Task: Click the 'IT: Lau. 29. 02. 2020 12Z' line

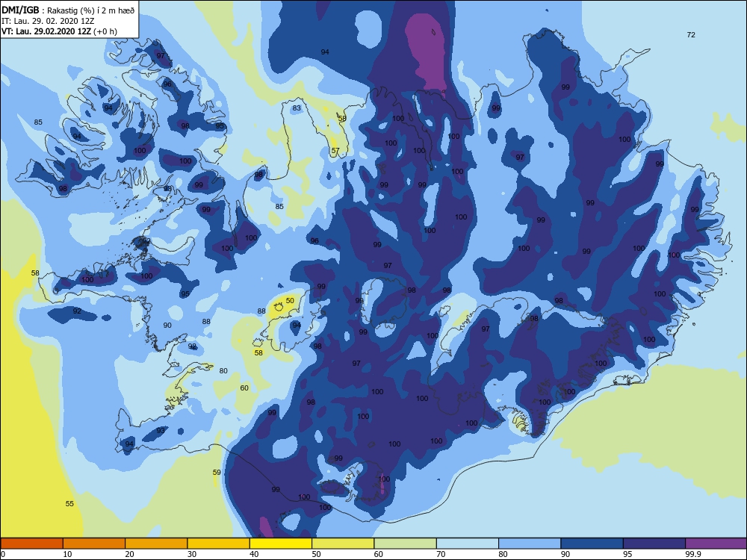Action: coord(48,21)
